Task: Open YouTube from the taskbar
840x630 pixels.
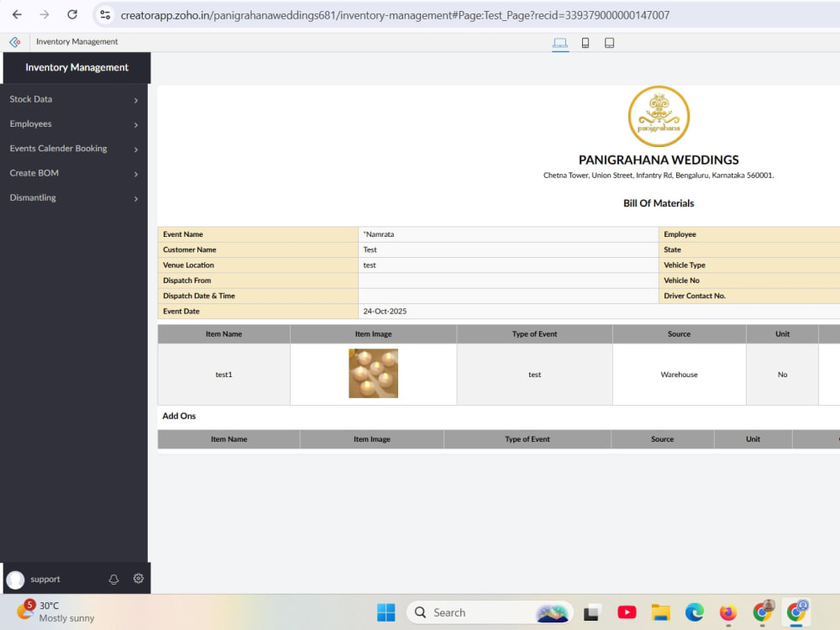Action: (627, 612)
